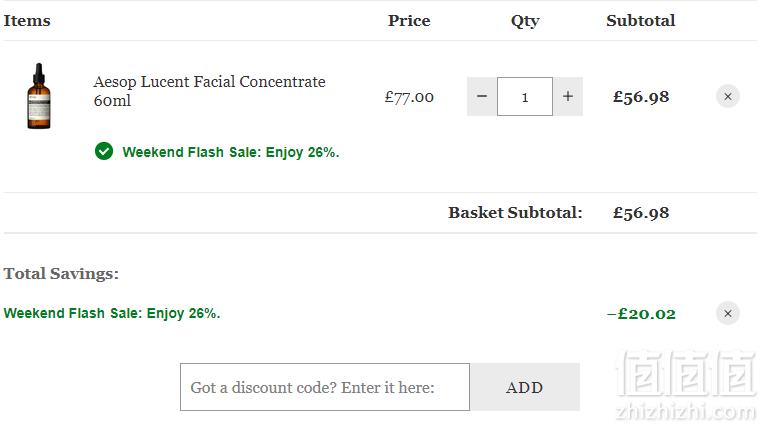Decrease quantity with the minus button
Viewport: 765px width, 429px height.
coord(482,96)
